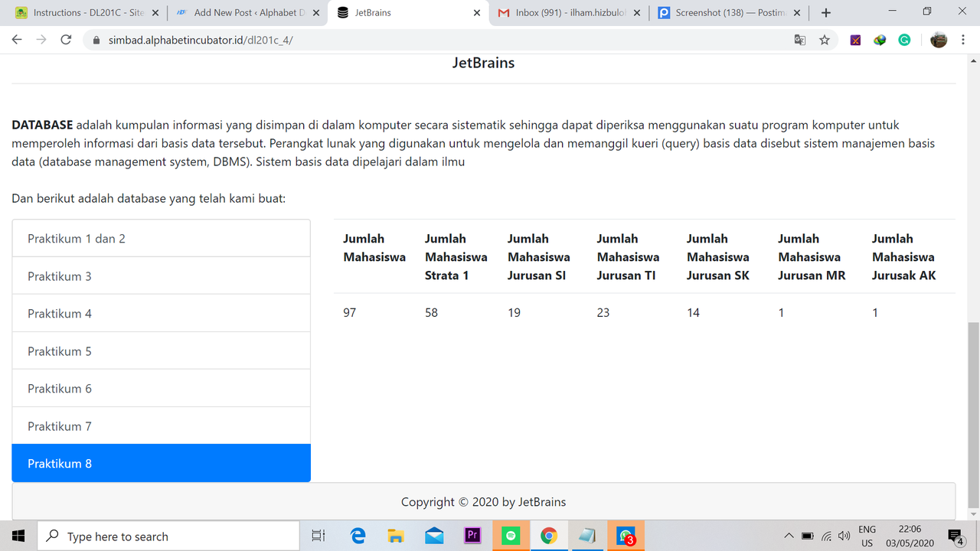Image resolution: width=980 pixels, height=551 pixels.
Task: Switch to Chrome on the taskbar
Action: [549, 536]
